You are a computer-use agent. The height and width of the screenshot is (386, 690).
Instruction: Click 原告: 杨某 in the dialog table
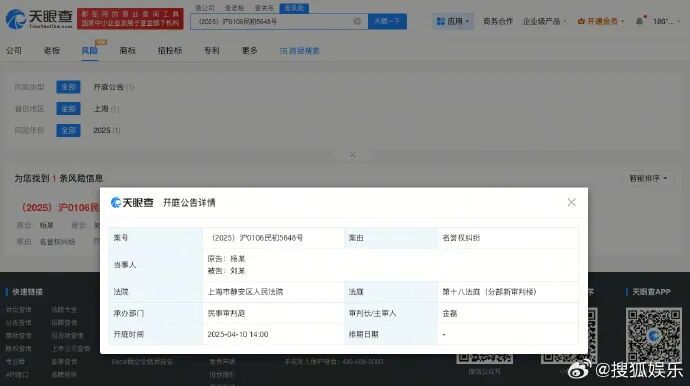(x=226, y=259)
